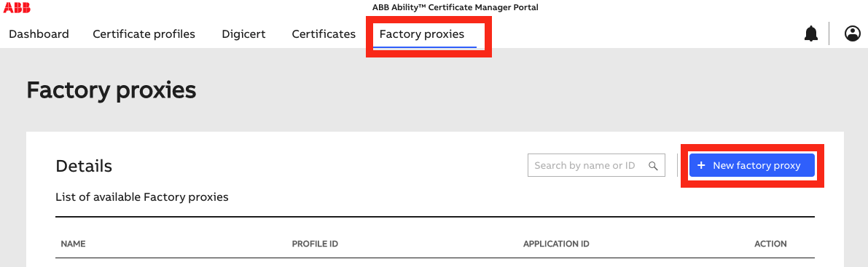Viewport: 868px width, 267px height.
Task: Focus the Search by name or ID field
Action: 597,165
